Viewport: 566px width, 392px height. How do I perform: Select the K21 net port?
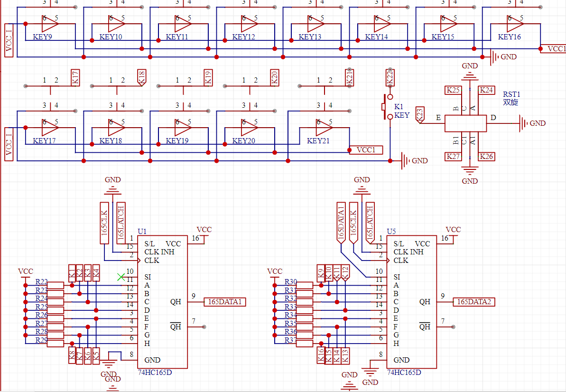tap(349, 78)
